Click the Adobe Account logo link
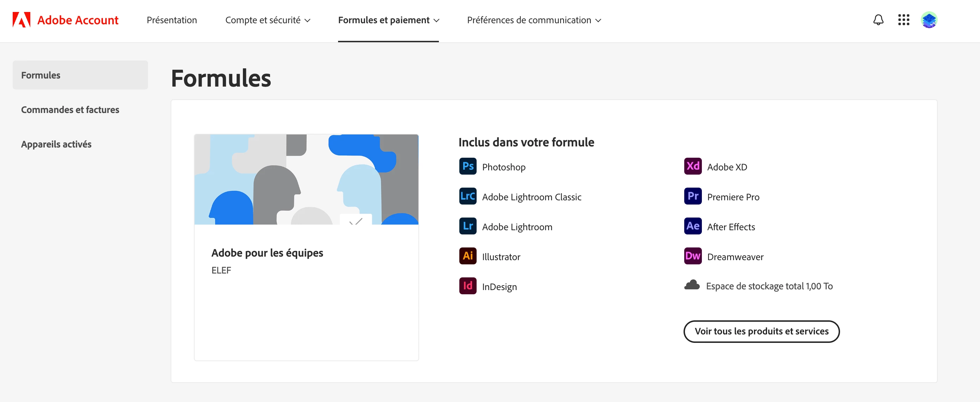Image resolution: width=980 pixels, height=402 pixels. [x=66, y=20]
